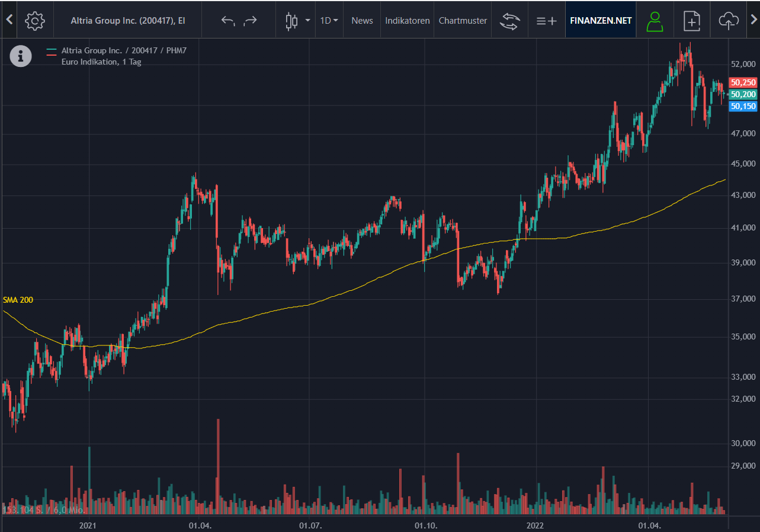Click the 39,000 price axis label
The width and height of the screenshot is (760, 532).
[743, 263]
